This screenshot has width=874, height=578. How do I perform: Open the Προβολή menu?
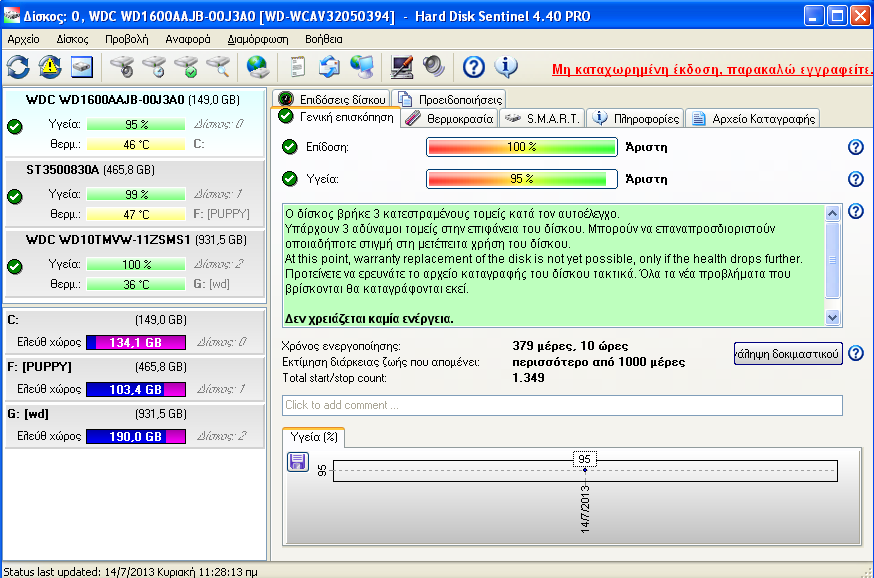tap(127, 39)
